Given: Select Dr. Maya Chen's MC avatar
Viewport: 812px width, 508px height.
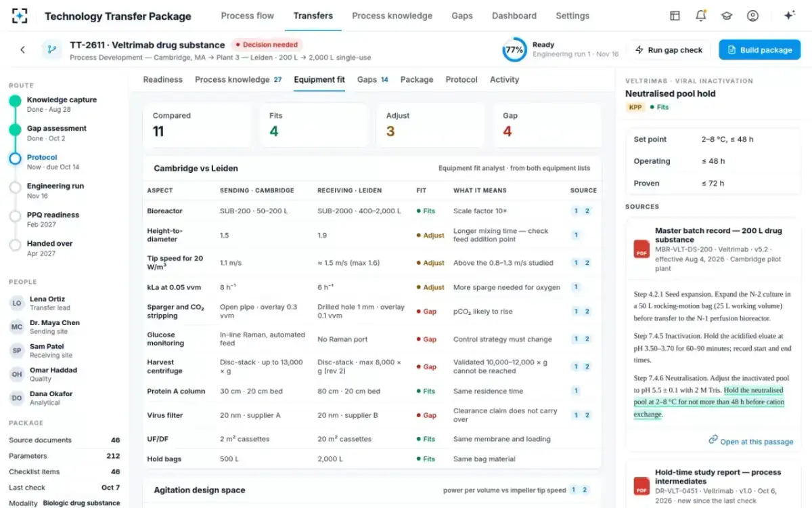Looking at the screenshot, I should (x=17, y=327).
